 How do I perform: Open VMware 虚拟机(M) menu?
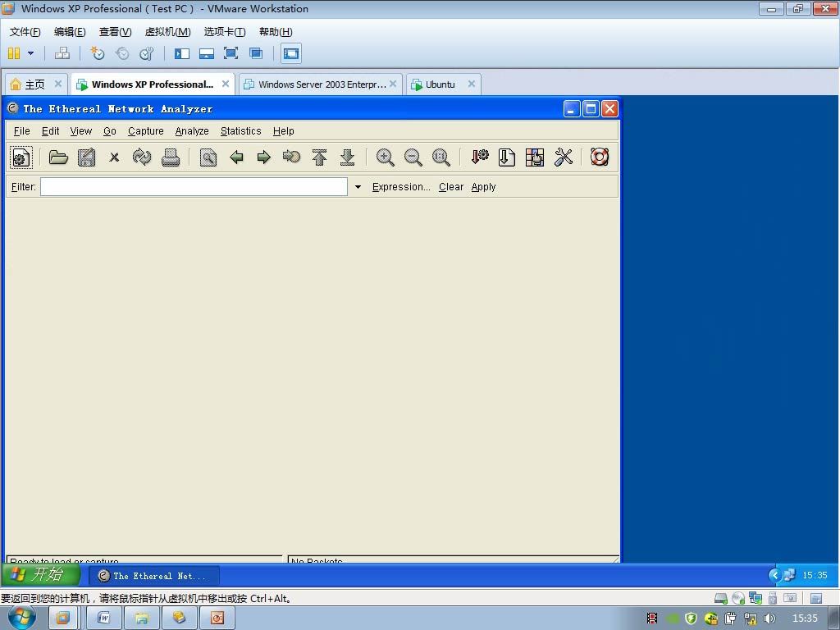[x=167, y=32]
